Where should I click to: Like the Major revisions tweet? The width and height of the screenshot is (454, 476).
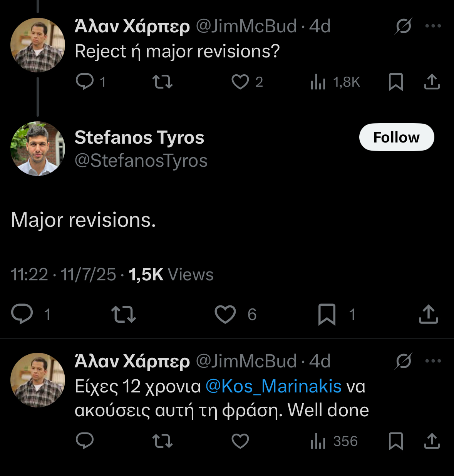point(225,314)
